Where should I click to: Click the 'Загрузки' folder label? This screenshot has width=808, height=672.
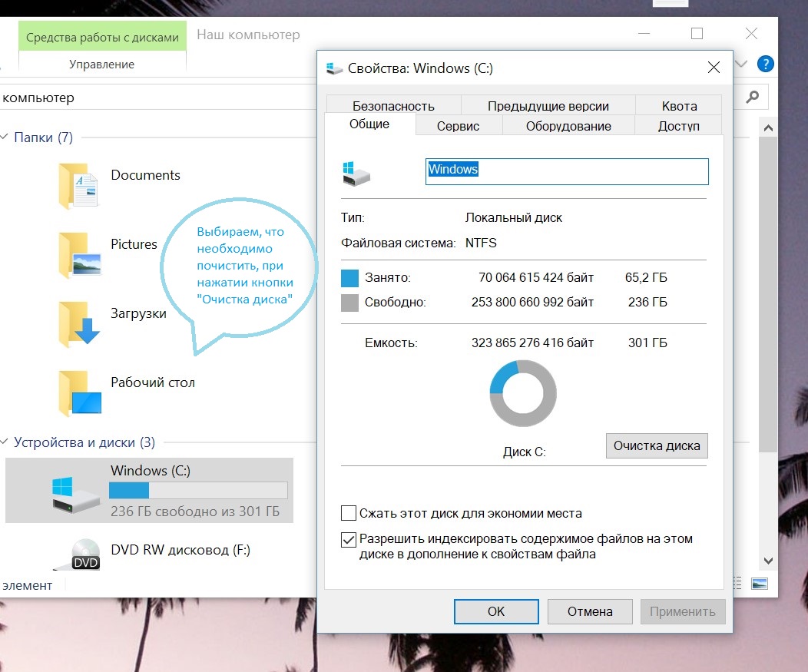point(138,313)
